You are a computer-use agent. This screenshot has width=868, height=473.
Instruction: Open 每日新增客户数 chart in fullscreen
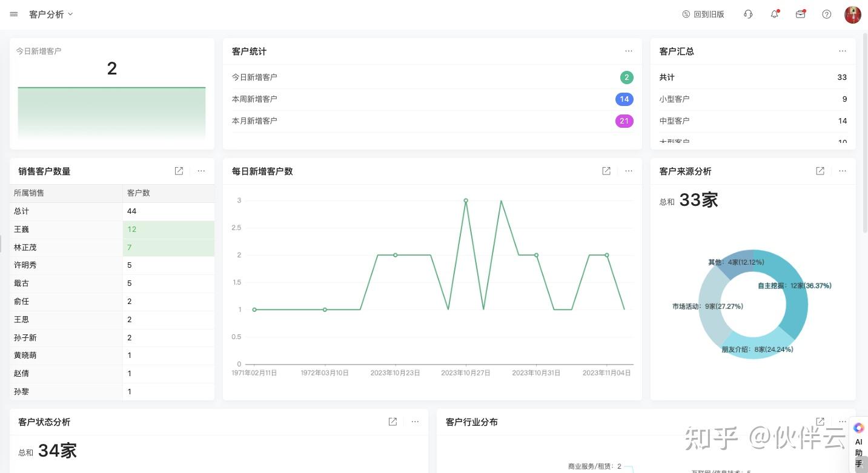click(x=606, y=171)
